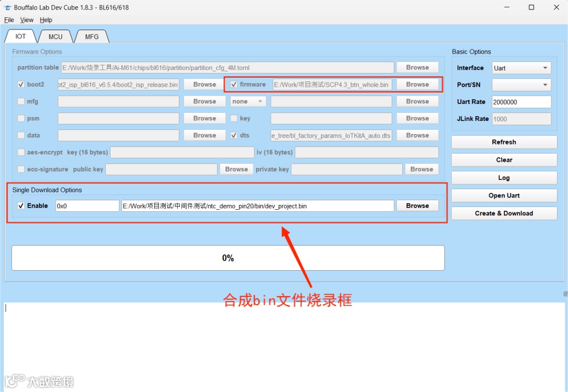Disable the dts checkbox

(x=233, y=135)
